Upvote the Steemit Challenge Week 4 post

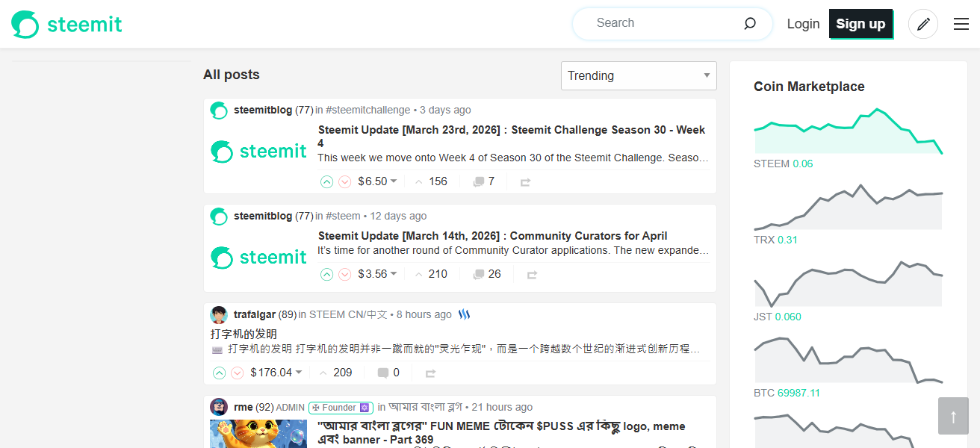[x=326, y=181]
